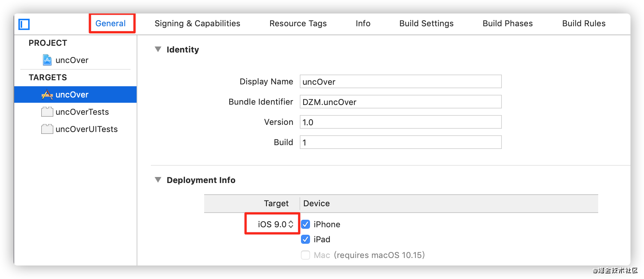The width and height of the screenshot is (644, 279).
Task: Open the Signing & Capabilities tab
Action: pos(197,23)
